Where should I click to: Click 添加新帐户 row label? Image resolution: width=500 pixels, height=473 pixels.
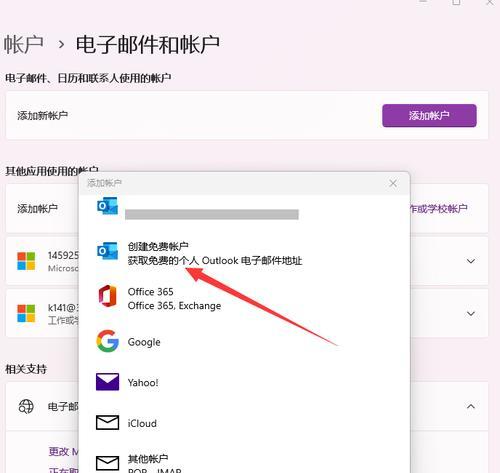(43, 116)
